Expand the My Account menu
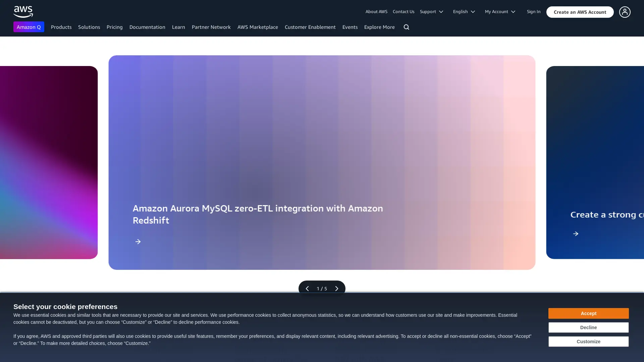The image size is (644, 362). pyautogui.click(x=500, y=11)
